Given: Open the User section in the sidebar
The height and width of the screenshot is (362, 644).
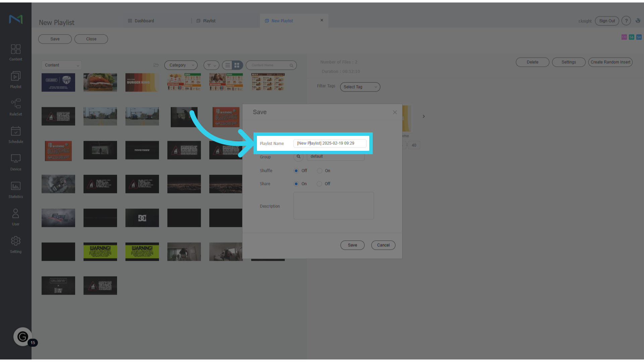Looking at the screenshot, I should point(16,218).
